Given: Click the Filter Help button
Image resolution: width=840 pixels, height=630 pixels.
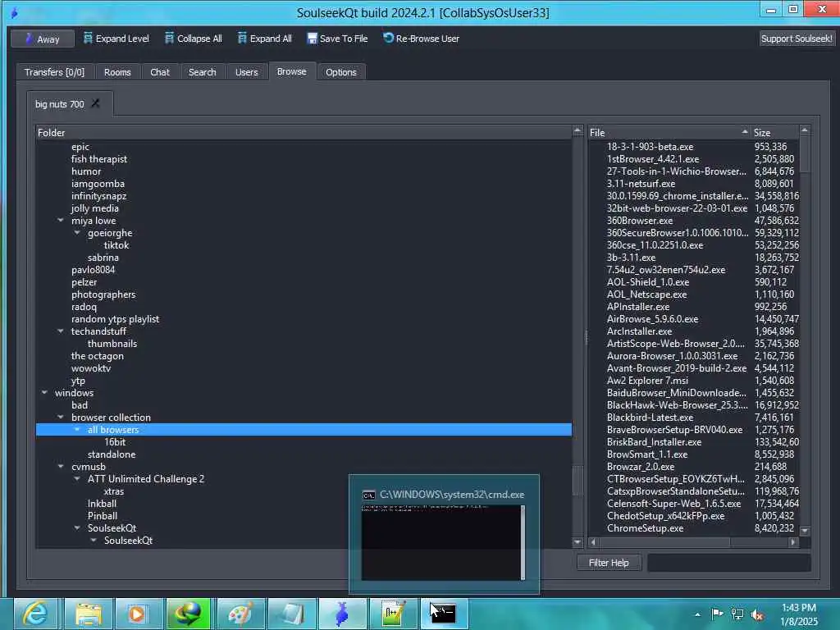Looking at the screenshot, I should (609, 563).
